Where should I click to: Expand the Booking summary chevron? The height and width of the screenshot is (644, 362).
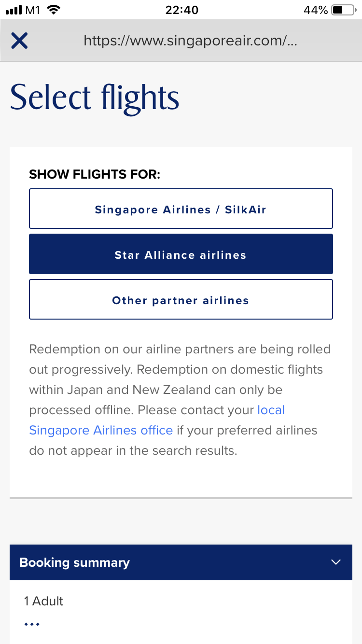point(336,562)
